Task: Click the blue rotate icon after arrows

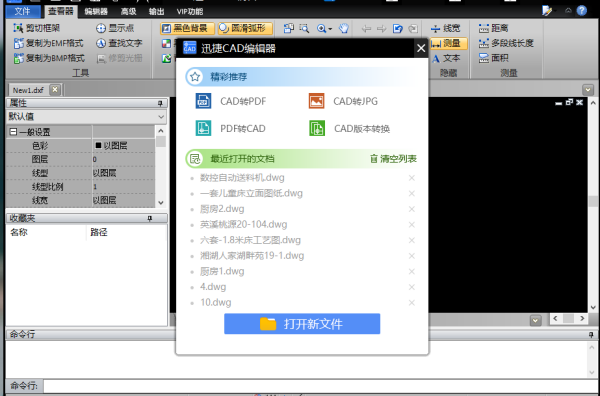Action: point(398,29)
